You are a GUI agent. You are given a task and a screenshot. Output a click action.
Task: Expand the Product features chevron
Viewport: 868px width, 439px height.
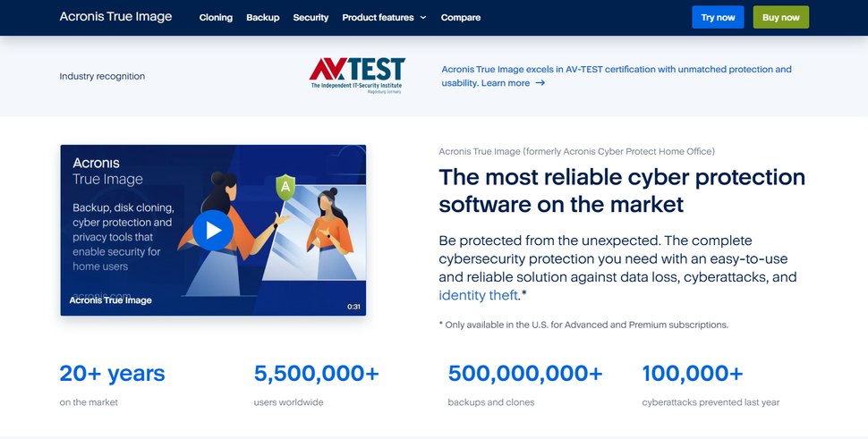coord(423,18)
